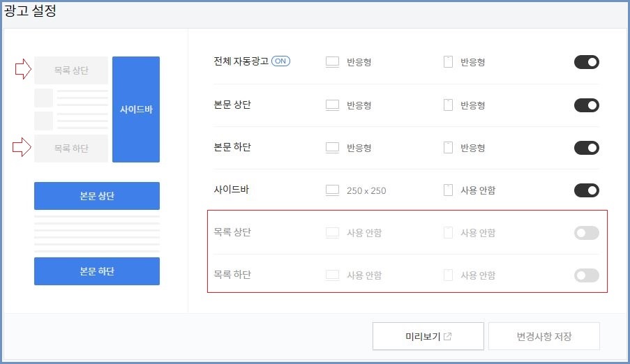
Task: Open mobile 반응형 option for 본문 상단
Action: tap(472, 105)
